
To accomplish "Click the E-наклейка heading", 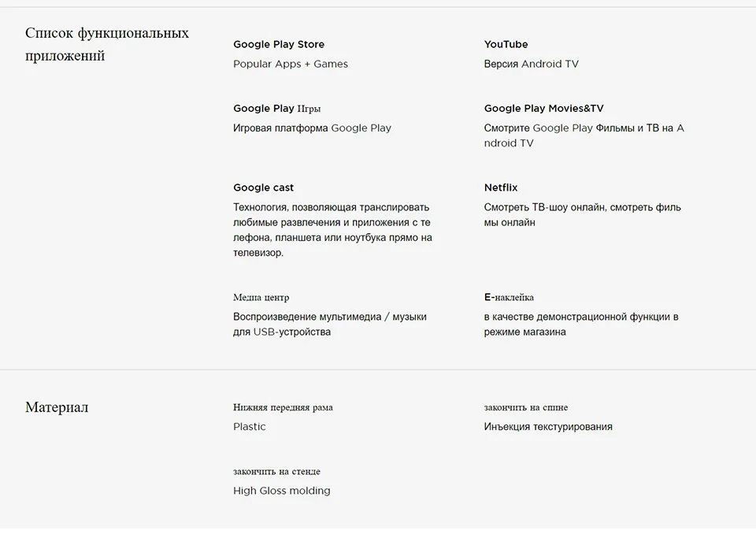I will point(509,298).
